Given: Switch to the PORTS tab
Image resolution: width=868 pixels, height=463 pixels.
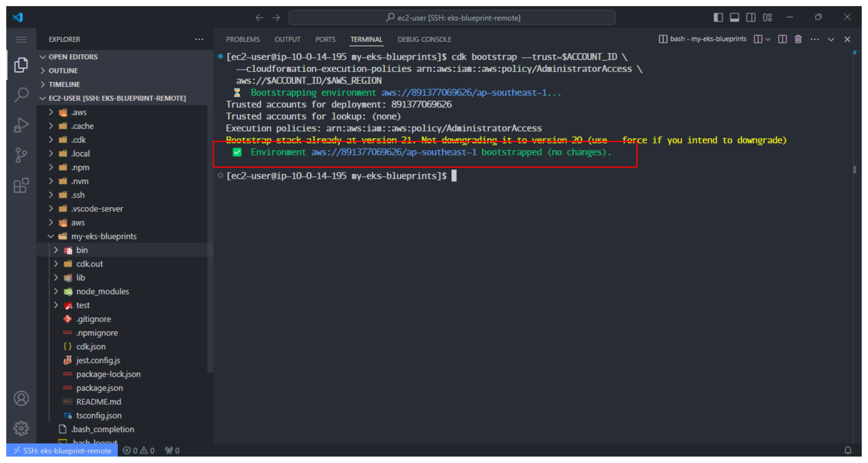Looking at the screenshot, I should coord(325,39).
